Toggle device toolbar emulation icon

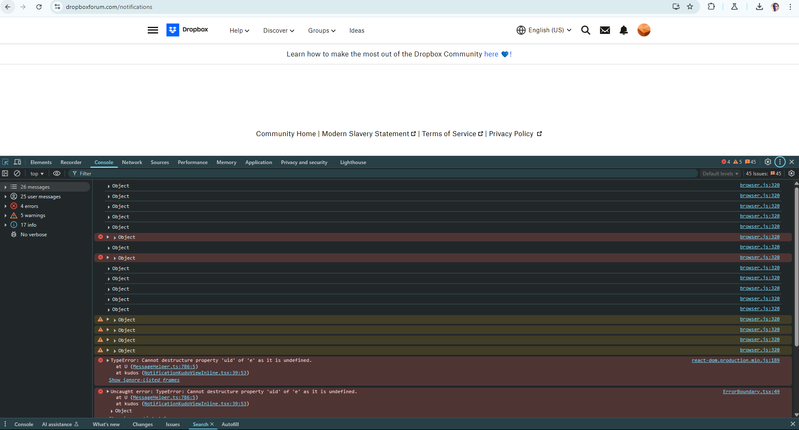tap(19, 162)
